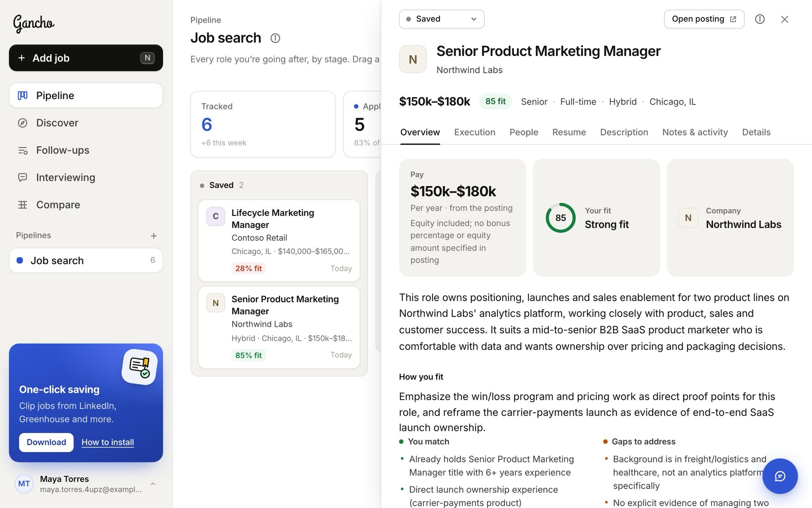Click Download in the One-click saving banner
This screenshot has width=812, height=508.
(46, 442)
